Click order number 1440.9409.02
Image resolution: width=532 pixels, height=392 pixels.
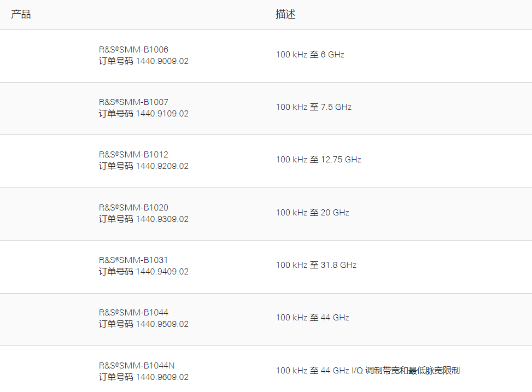[x=162, y=272]
